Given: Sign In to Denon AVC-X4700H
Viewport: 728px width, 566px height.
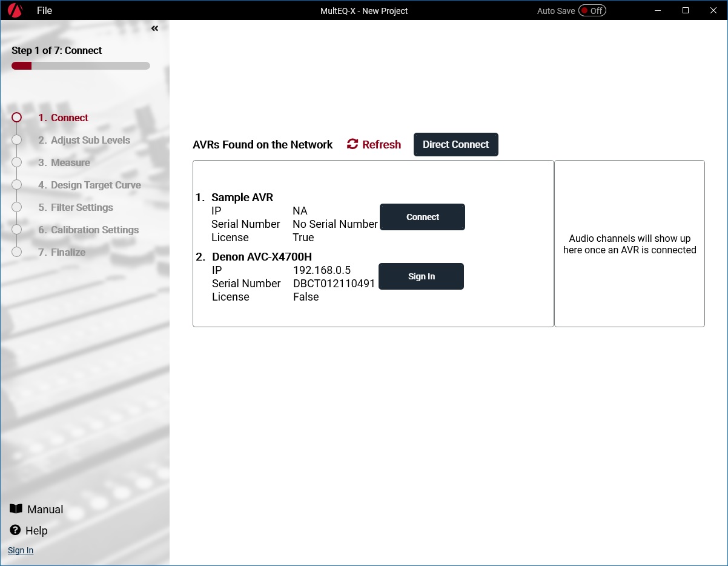Looking at the screenshot, I should [421, 276].
